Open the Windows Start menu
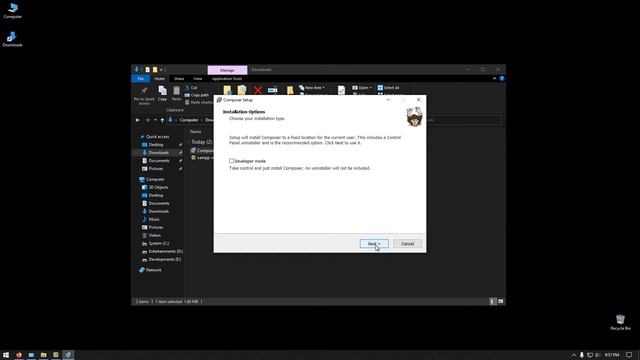 coord(6,355)
